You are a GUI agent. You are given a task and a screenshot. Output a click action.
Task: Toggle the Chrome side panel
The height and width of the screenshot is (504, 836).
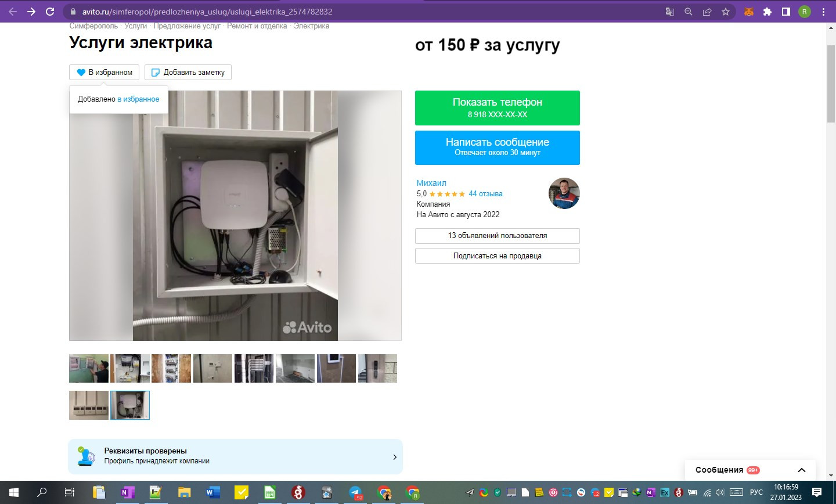(x=786, y=12)
